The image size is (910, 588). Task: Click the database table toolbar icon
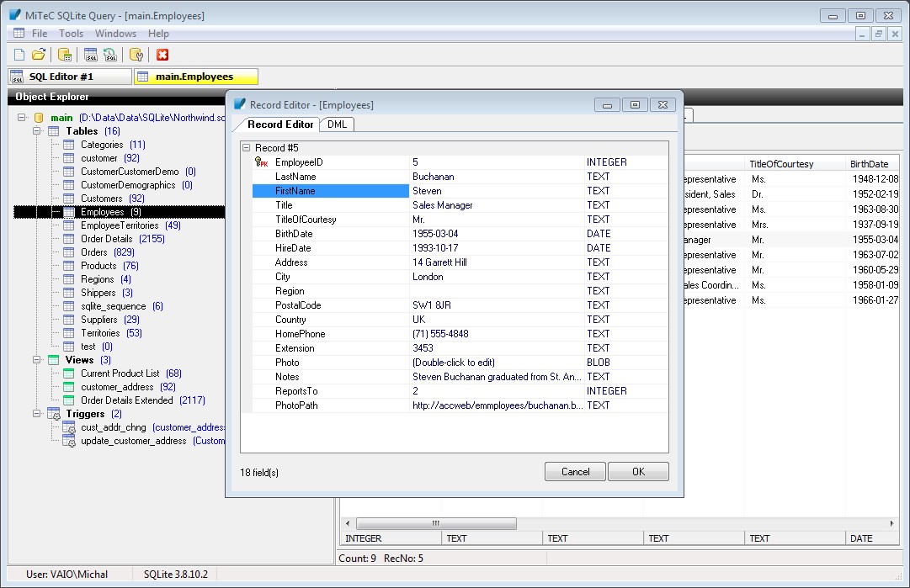[x=65, y=55]
